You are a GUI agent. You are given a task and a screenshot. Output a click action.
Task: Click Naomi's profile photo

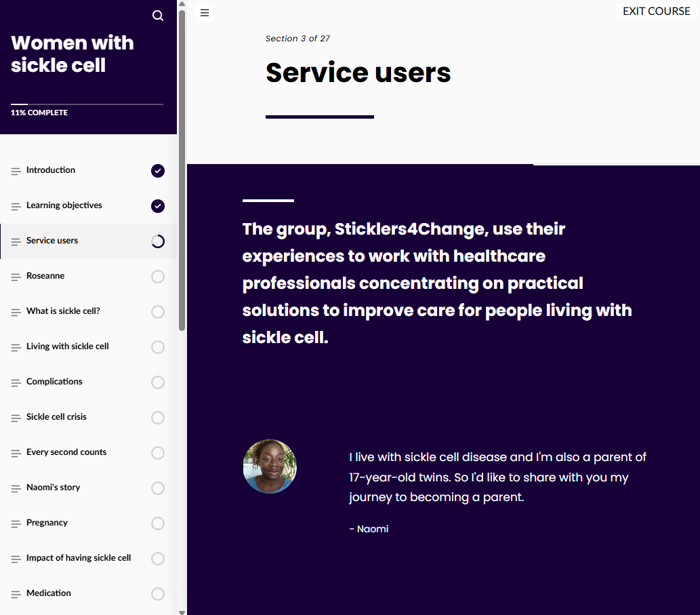[x=270, y=467]
